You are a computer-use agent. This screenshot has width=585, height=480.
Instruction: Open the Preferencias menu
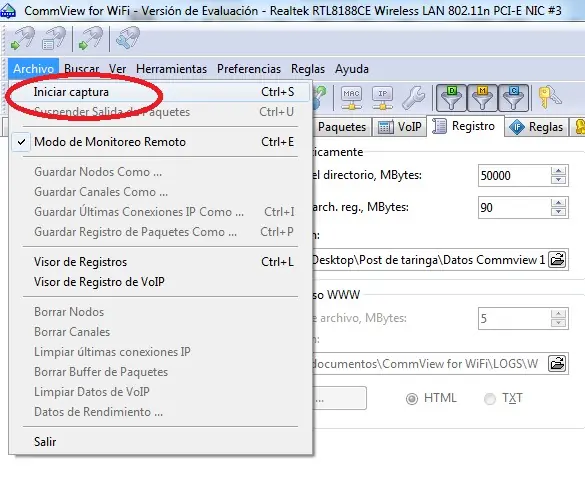[249, 69]
